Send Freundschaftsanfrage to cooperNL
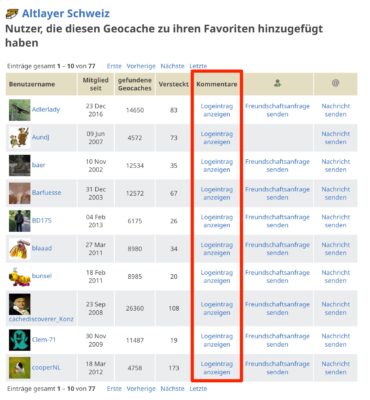This screenshot has width=370, height=400. 277,368
